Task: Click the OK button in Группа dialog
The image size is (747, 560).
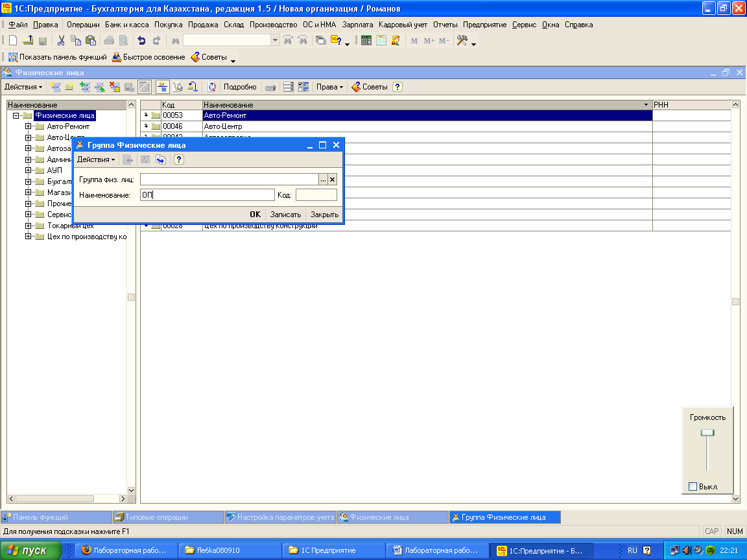Action: pos(255,215)
